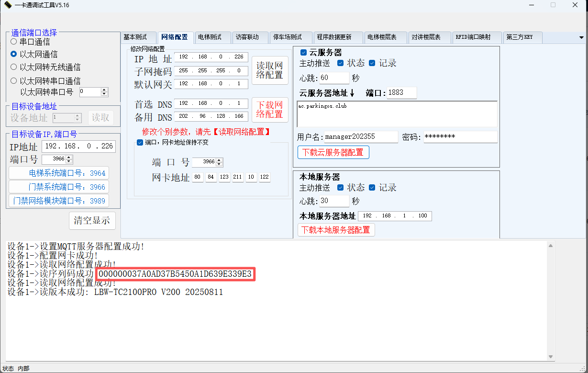The image size is (588, 373).
Task: Click the app icon in the title bar
Action: point(7,5)
